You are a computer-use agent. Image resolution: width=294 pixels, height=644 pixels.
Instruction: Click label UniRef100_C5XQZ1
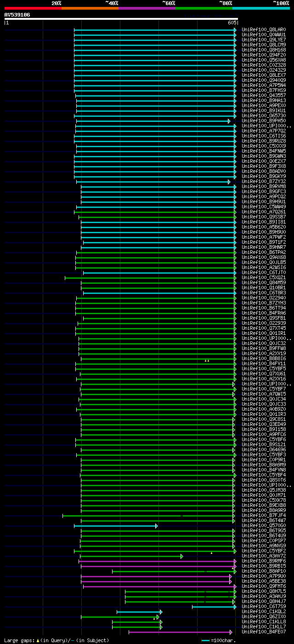pyautogui.click(x=264, y=278)
